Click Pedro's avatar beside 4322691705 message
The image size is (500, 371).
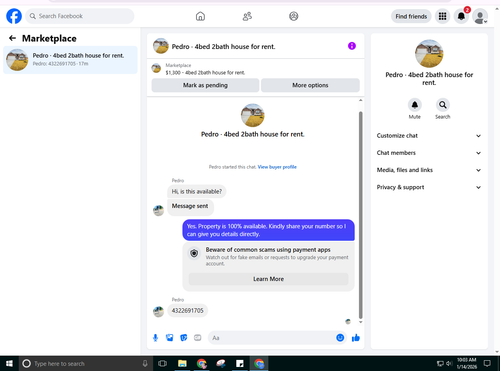[x=158, y=312]
